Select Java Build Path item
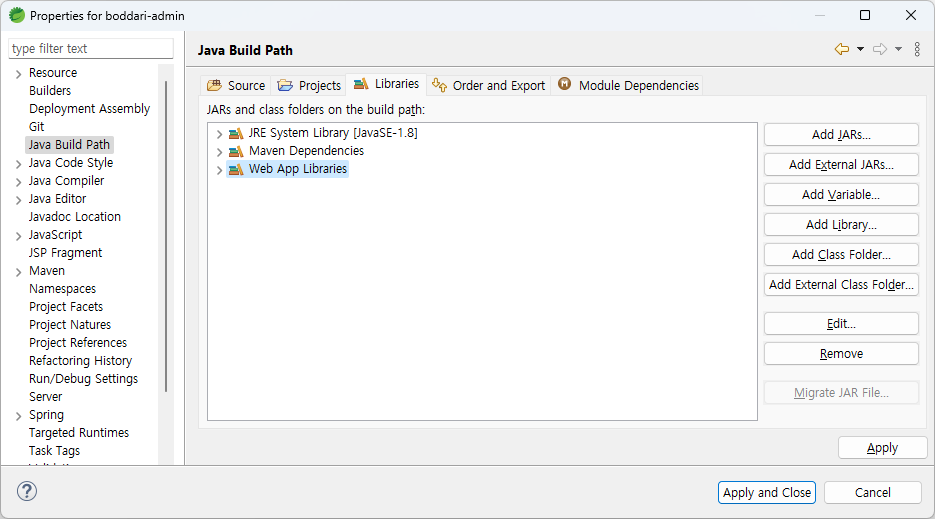Image resolution: width=935 pixels, height=519 pixels. click(69, 144)
